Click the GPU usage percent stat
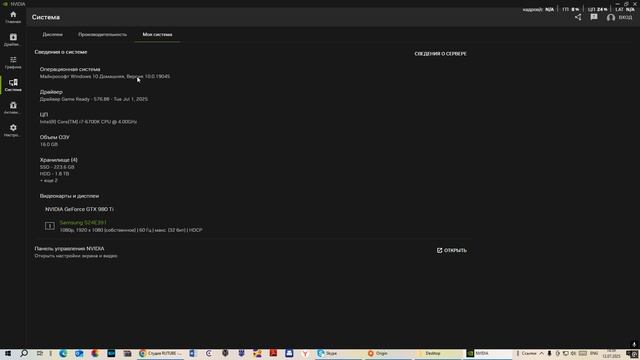Screen dimensions: 640x360 pos(571,9)
